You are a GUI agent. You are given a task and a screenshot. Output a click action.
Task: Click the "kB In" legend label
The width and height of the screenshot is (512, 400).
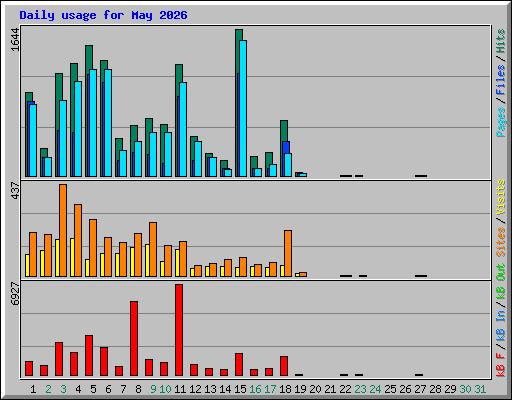click(500, 327)
